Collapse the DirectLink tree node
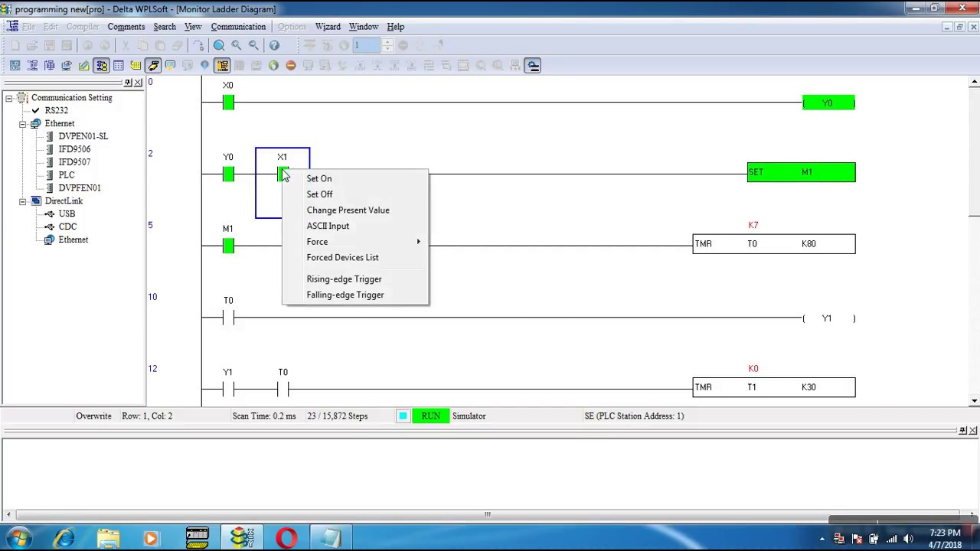 click(x=23, y=201)
